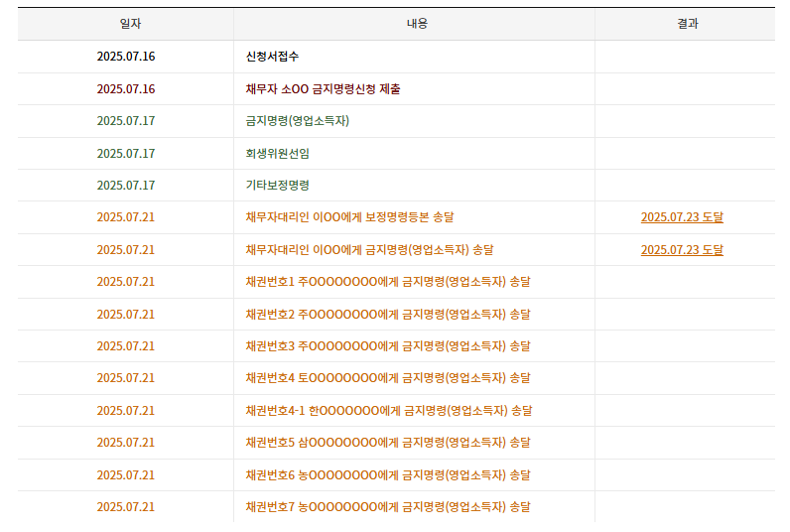
Task: Click the 금지명령(영업소득자) row text
Action: [298, 121]
